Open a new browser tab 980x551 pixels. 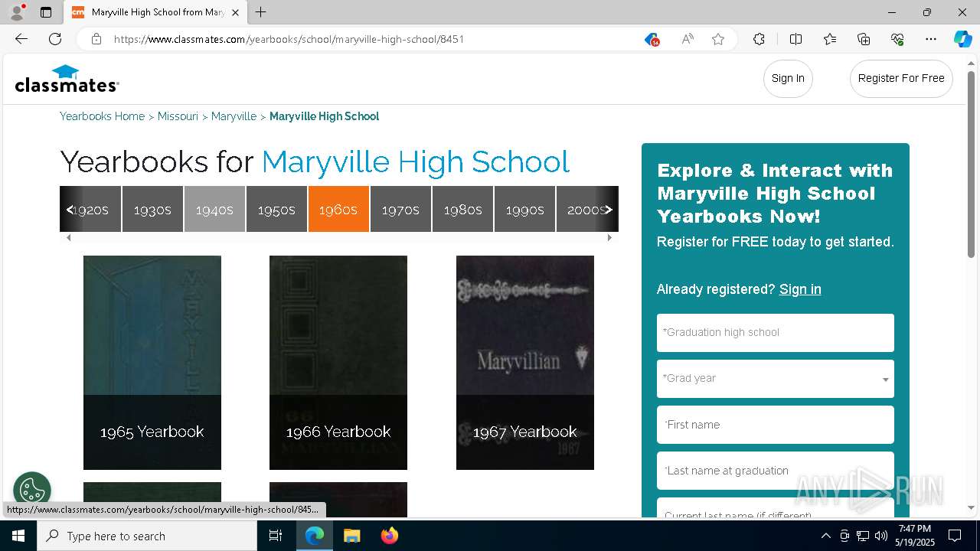click(261, 12)
